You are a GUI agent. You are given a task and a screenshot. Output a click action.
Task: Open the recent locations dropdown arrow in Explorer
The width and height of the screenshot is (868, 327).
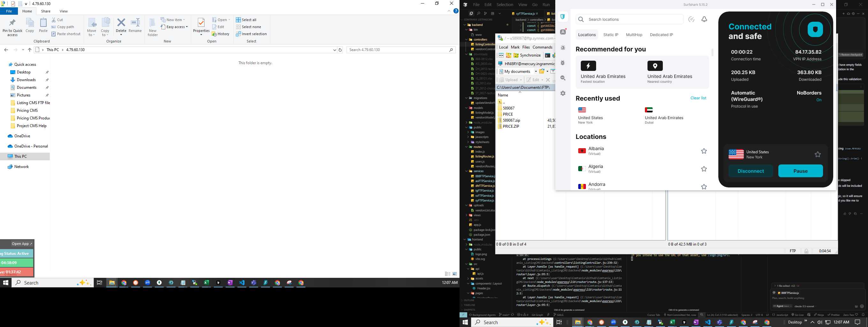tap(23, 50)
